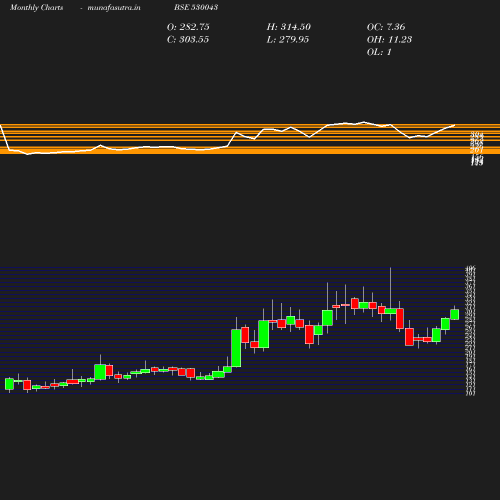Click the munafasutra.in site label
The width and height of the screenshot is (500, 500).
pos(114,7)
